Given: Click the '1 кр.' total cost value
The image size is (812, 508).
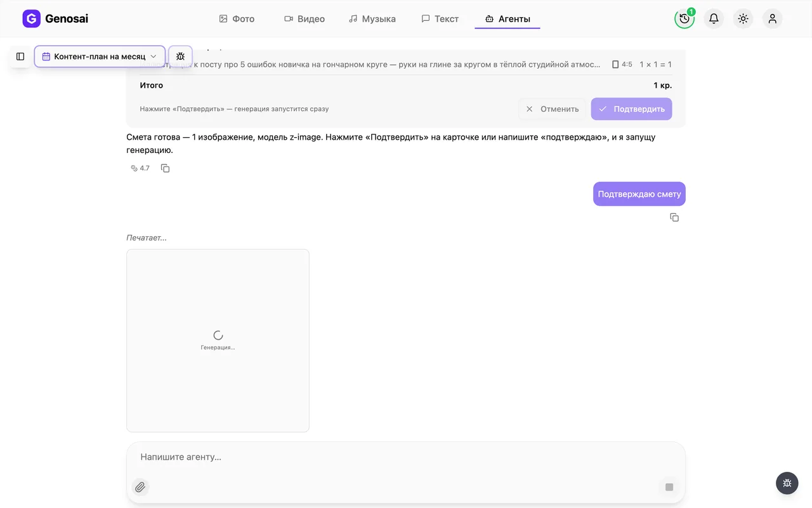Looking at the screenshot, I should [662, 85].
